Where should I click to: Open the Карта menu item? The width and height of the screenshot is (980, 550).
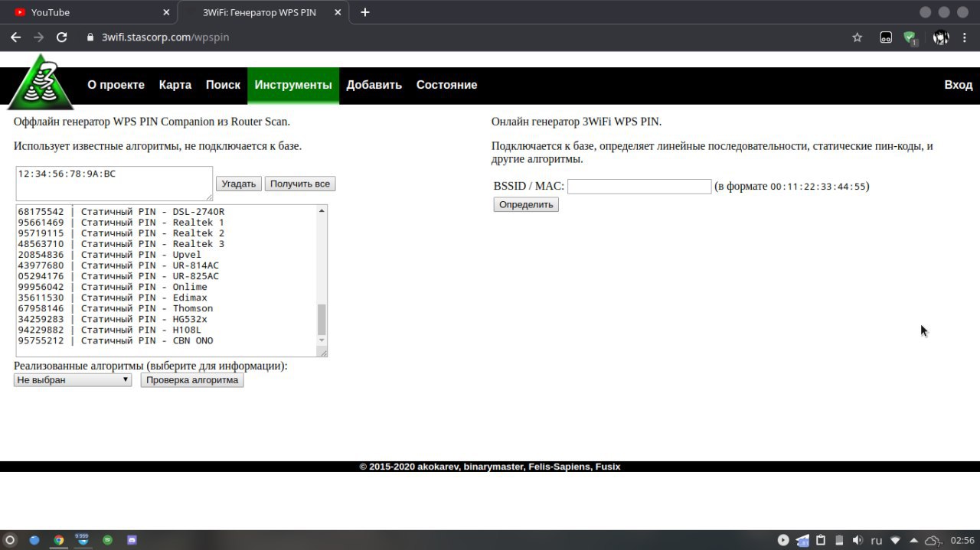[x=175, y=85]
